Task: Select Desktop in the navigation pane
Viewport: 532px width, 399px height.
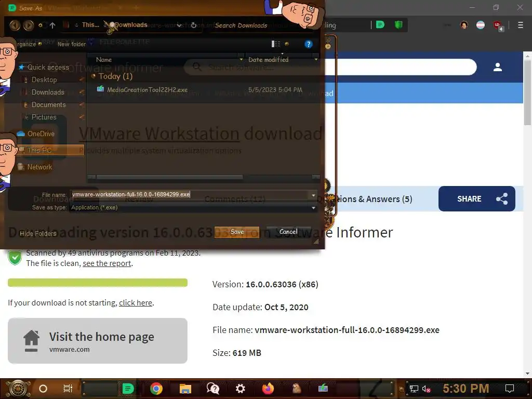Action: pyautogui.click(x=44, y=79)
